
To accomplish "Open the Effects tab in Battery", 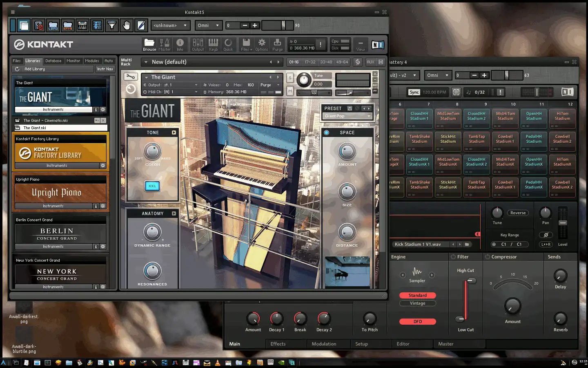I will pyautogui.click(x=278, y=344).
